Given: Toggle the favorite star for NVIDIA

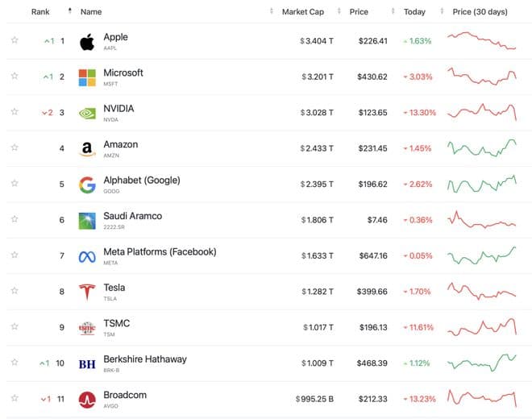Looking at the screenshot, I should click(15, 112).
